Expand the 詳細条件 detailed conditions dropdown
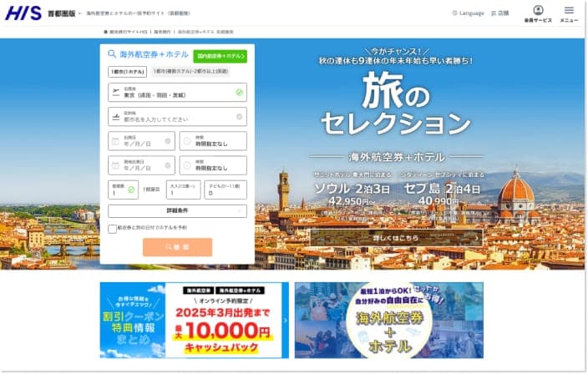The width and height of the screenshot is (588, 374). (x=177, y=211)
